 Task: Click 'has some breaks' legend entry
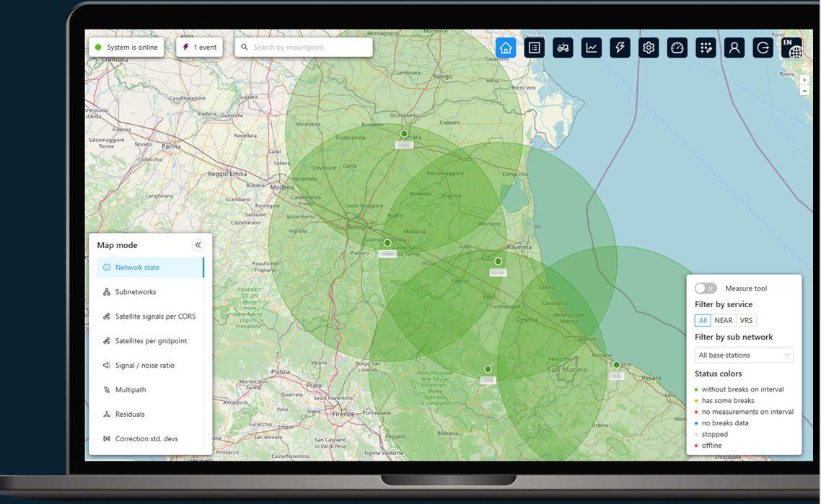click(724, 400)
